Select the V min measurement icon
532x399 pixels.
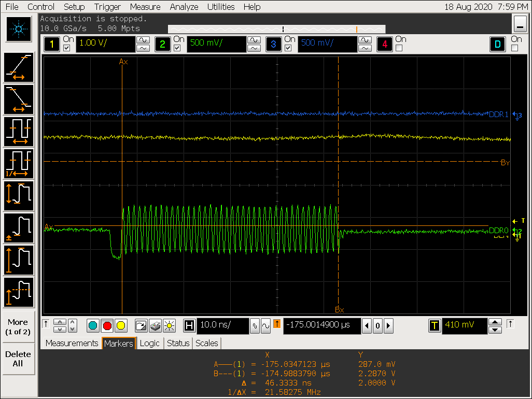pyautogui.click(x=19, y=228)
